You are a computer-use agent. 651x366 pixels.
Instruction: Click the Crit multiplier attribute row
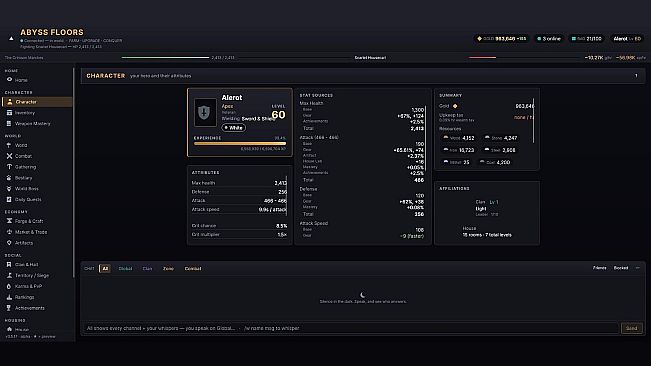pos(239,234)
